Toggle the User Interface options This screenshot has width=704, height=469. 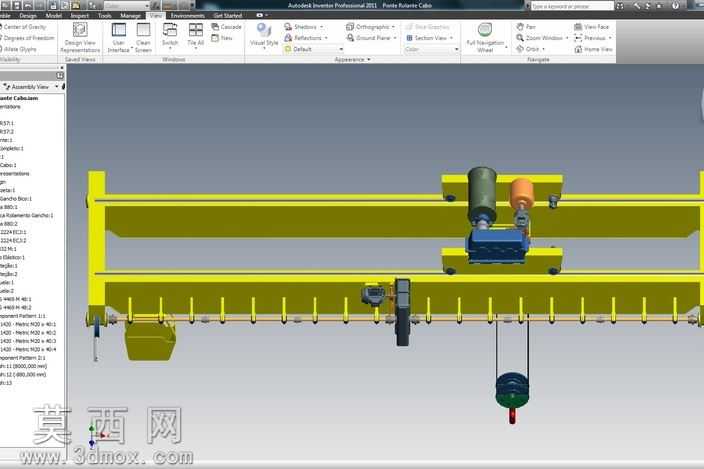pyautogui.click(x=119, y=38)
